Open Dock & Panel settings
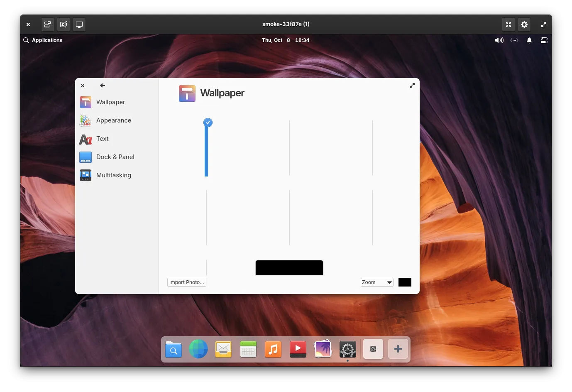The image size is (572, 392). tap(117, 157)
